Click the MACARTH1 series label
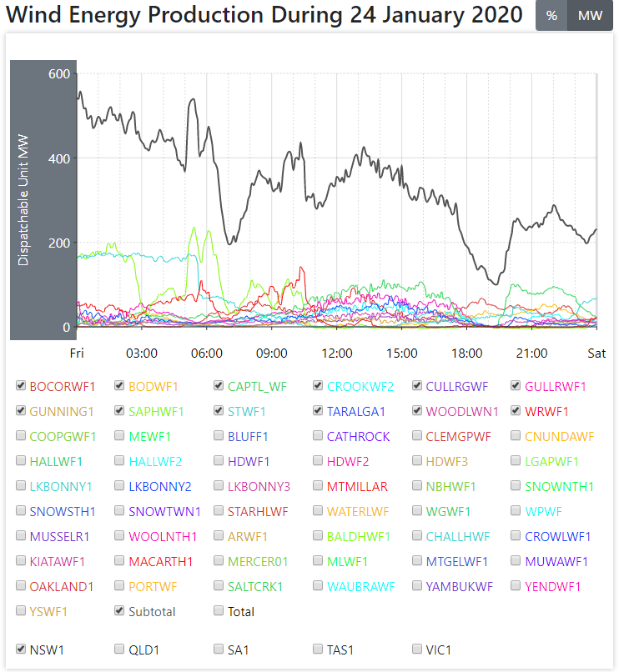 click(161, 561)
